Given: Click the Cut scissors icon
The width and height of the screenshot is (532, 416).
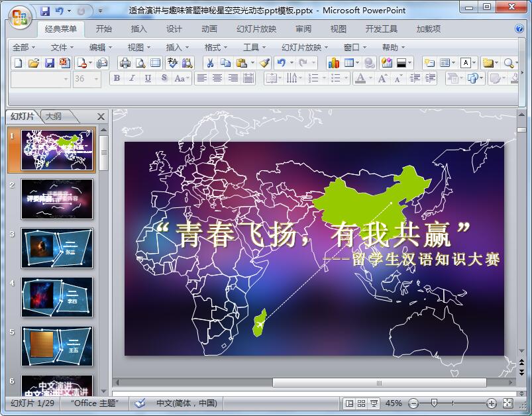Looking at the screenshot, I should point(210,63).
